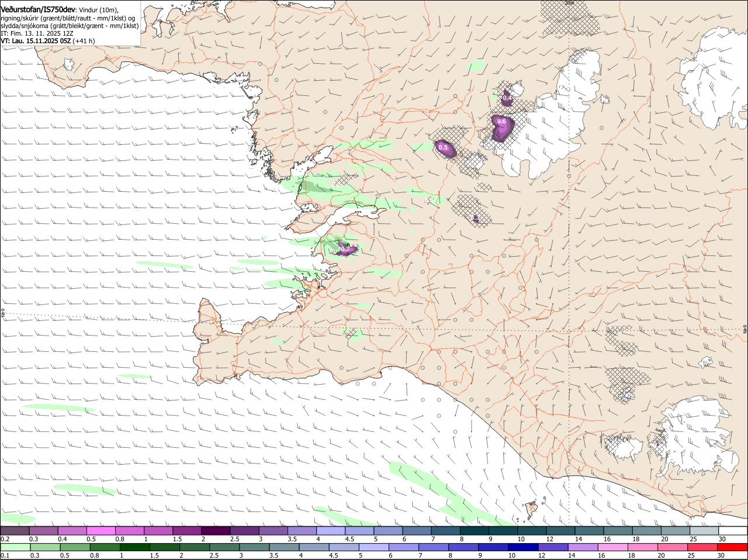Click the '20W' longitude label on the top edge
Image resolution: width=748 pixels, height=560 pixels.
coord(569,3)
